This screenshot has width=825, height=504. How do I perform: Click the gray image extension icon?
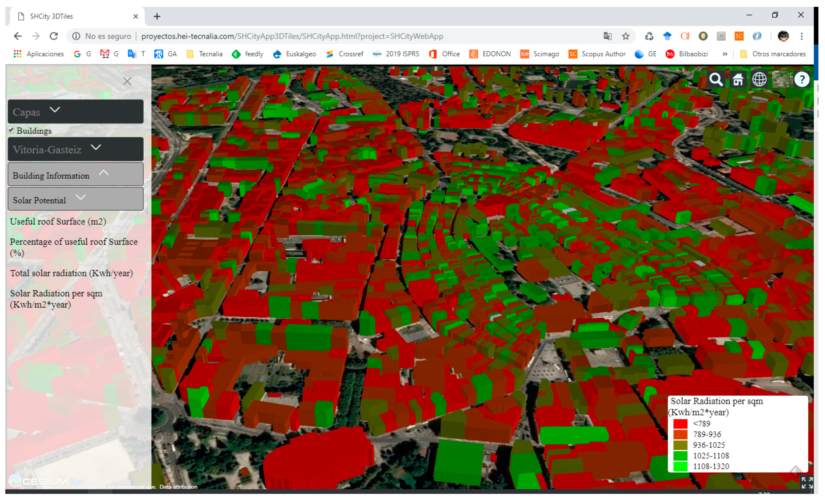coord(721,36)
